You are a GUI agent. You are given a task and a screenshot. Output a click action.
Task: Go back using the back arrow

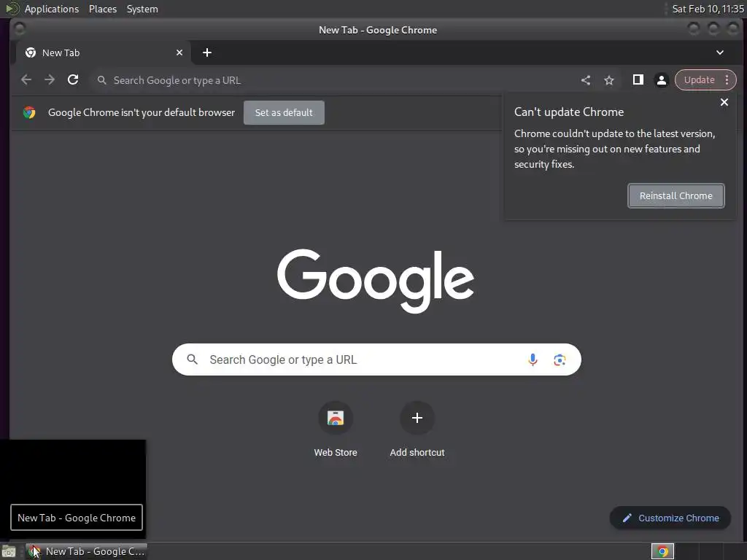click(26, 80)
